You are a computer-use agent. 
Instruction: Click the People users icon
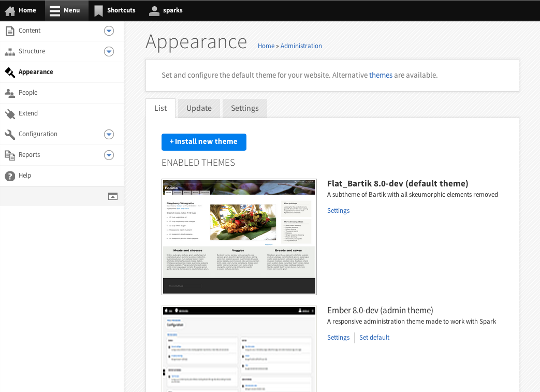(10, 93)
